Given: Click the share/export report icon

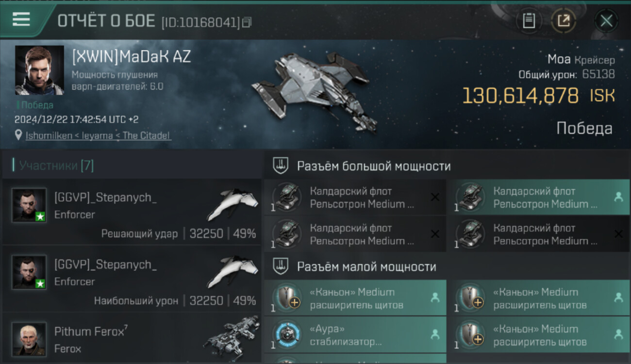Looking at the screenshot, I should tap(563, 21).
